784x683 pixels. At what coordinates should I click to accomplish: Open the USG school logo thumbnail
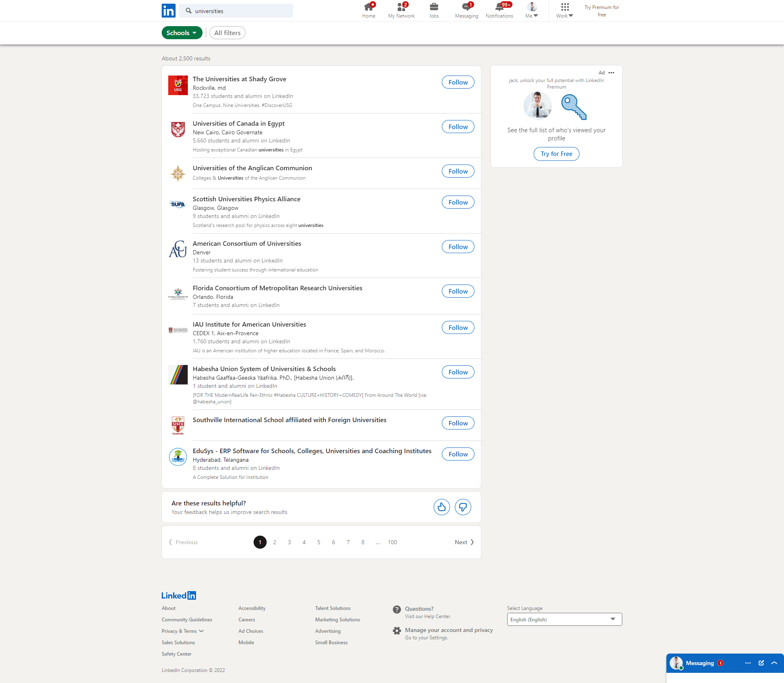point(178,85)
